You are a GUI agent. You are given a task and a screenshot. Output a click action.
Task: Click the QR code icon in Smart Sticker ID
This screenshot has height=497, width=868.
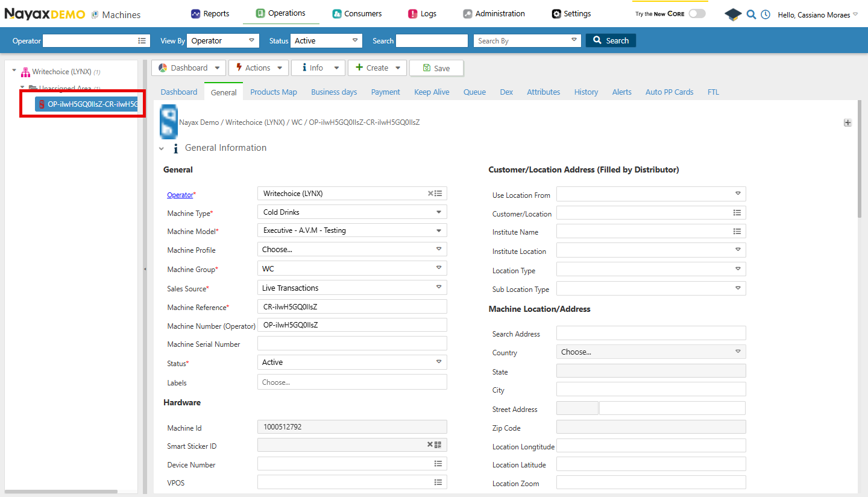pyautogui.click(x=438, y=445)
